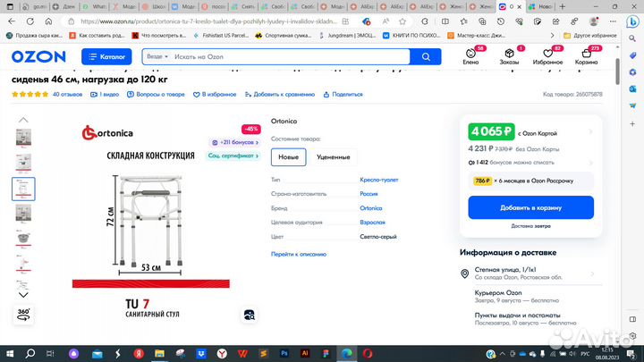
Task: Open the browser settings ellipsis menu
Action: [x=613, y=21]
